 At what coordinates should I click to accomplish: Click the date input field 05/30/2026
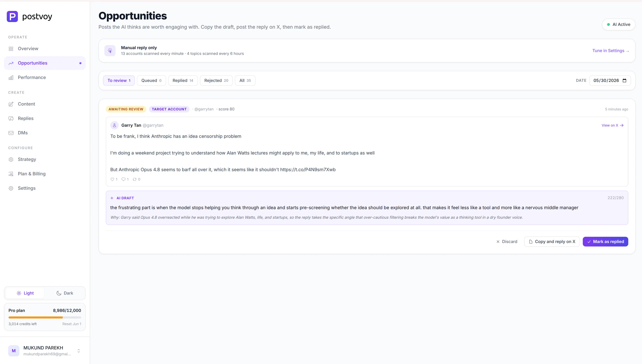pyautogui.click(x=610, y=81)
